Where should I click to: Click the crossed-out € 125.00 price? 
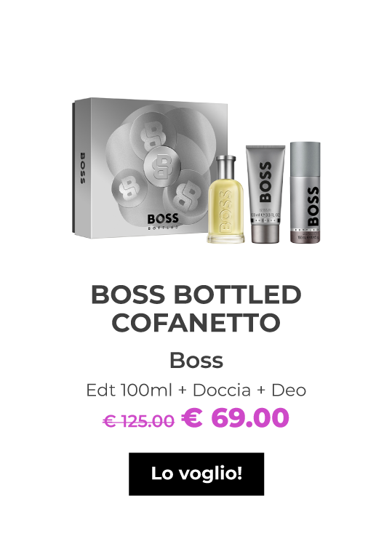coord(138,421)
